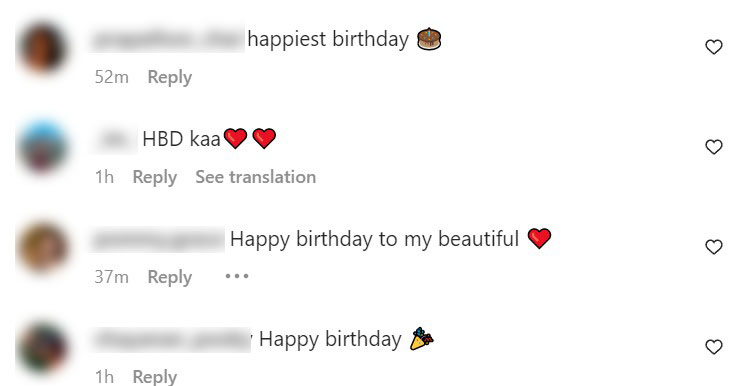
Task: Open blurred username before happiest birthday
Action: (x=168, y=39)
